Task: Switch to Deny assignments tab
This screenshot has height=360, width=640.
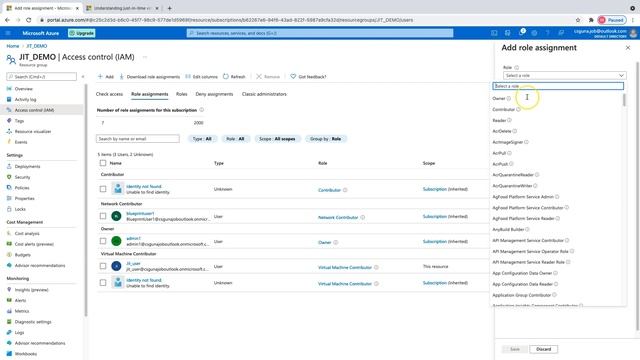Action: click(214, 94)
